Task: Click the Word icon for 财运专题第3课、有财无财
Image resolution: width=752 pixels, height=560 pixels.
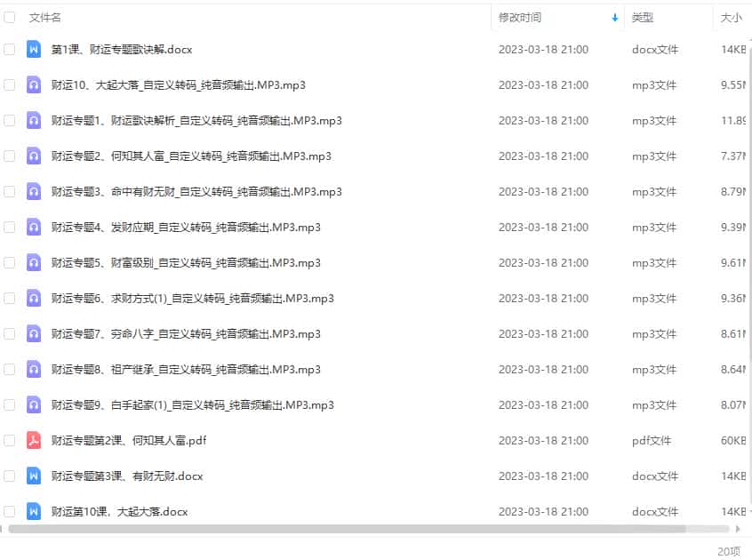Action: point(34,476)
